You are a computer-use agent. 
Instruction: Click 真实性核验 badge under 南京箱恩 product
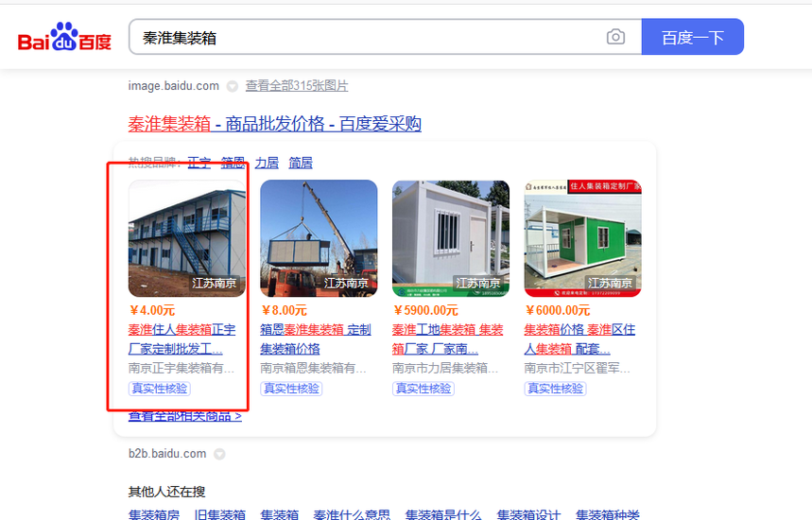291,389
